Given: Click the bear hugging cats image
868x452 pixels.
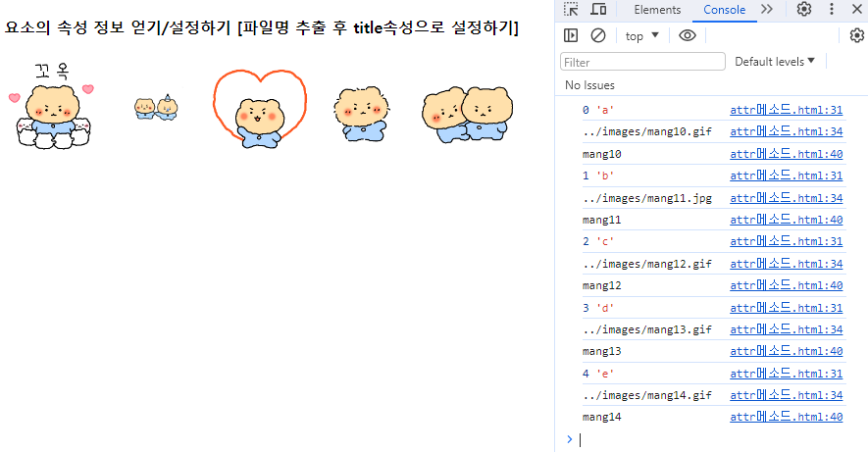Looking at the screenshot, I should tap(51, 106).
